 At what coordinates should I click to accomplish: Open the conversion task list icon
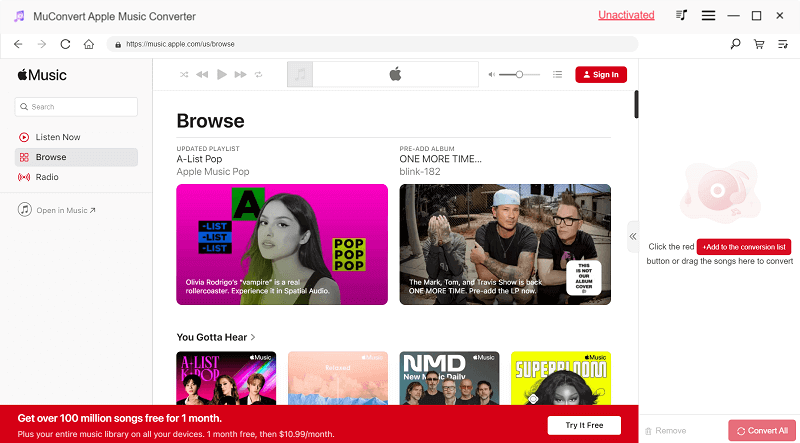click(x=782, y=44)
